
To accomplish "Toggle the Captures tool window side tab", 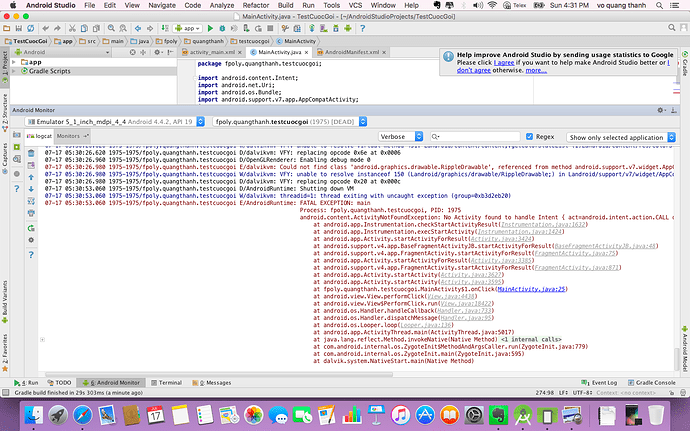I will point(5,157).
